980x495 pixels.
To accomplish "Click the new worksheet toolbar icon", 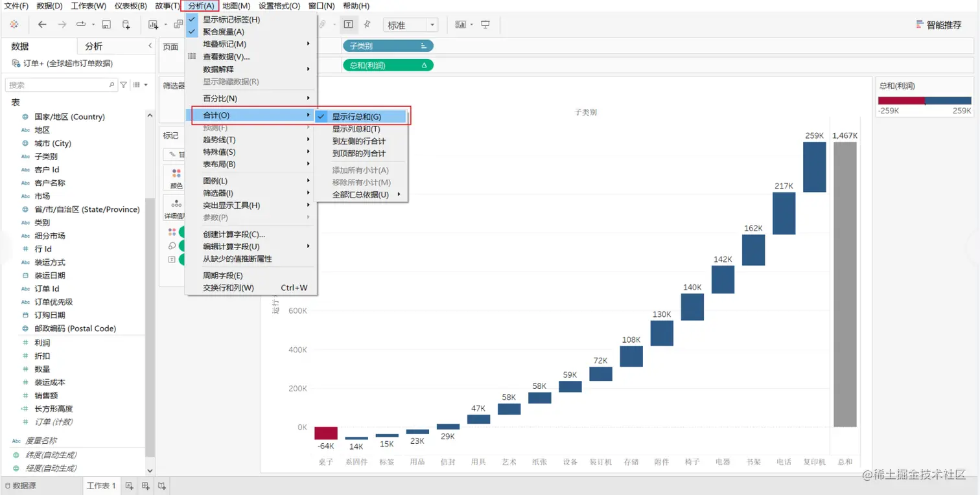I will point(154,25).
